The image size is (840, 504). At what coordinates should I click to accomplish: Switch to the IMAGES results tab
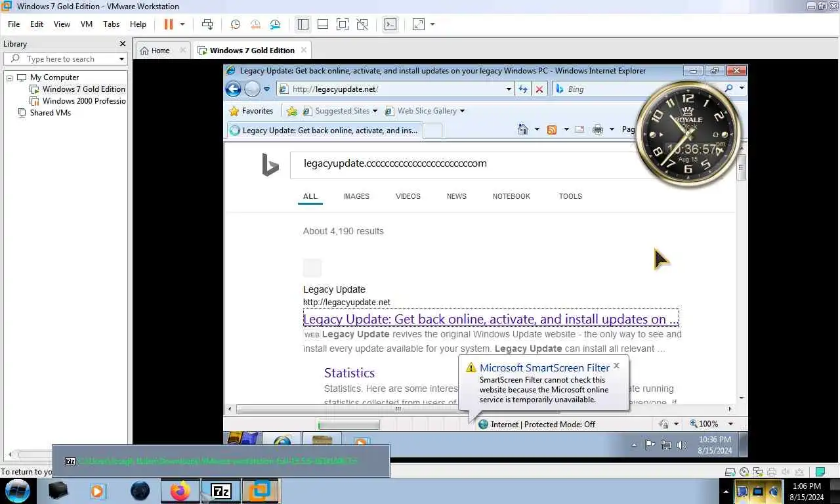(356, 196)
